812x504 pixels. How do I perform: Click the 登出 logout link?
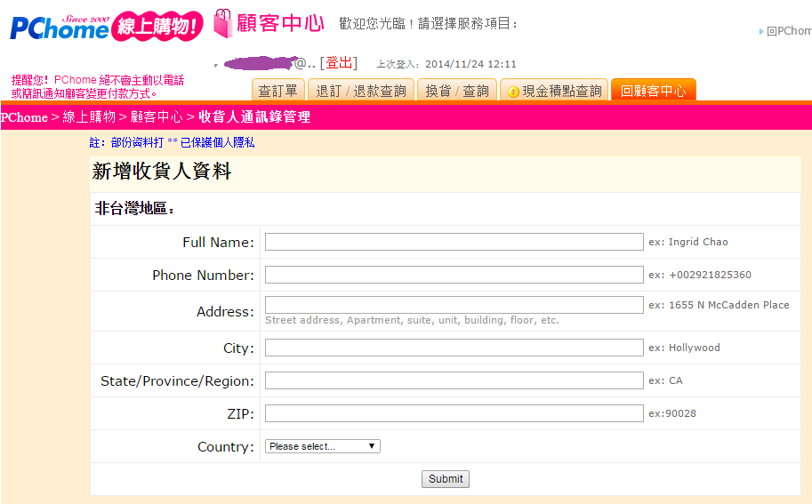[x=339, y=63]
